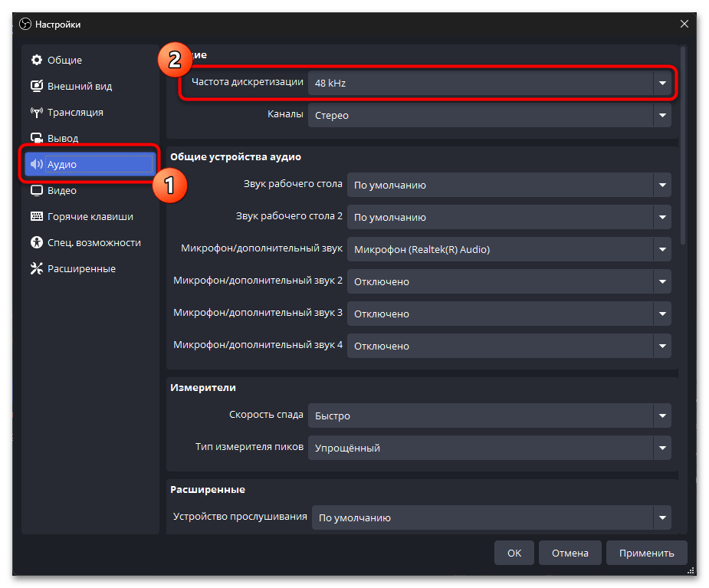Click the Вывод output icon
The height and width of the screenshot is (588, 709).
tap(36, 139)
